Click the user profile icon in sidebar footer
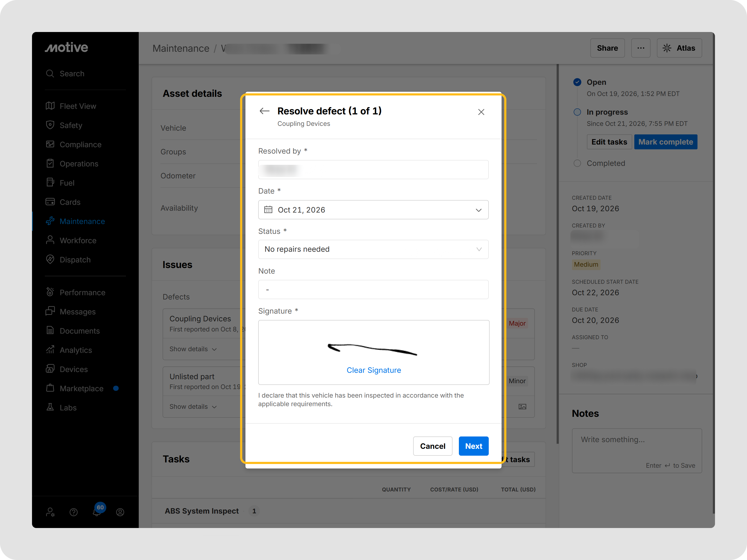The image size is (747, 560). point(120,513)
